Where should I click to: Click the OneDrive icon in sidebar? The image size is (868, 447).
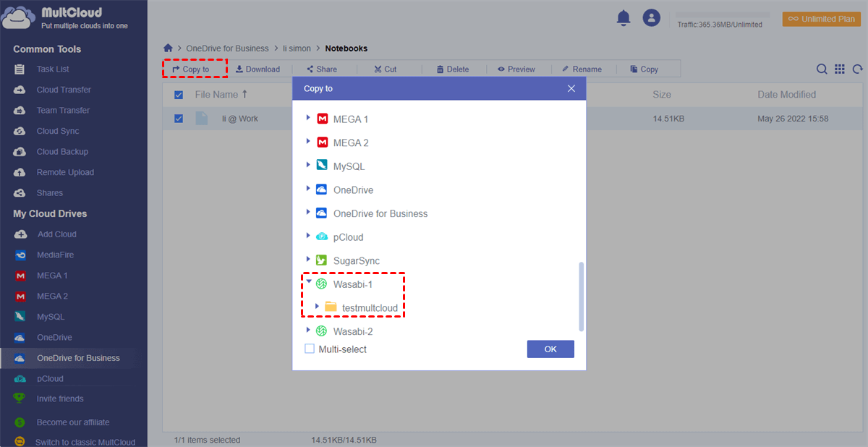pos(21,338)
